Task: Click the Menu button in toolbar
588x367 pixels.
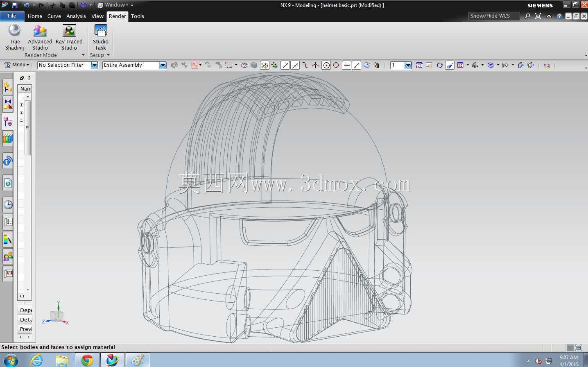Action: coord(17,65)
